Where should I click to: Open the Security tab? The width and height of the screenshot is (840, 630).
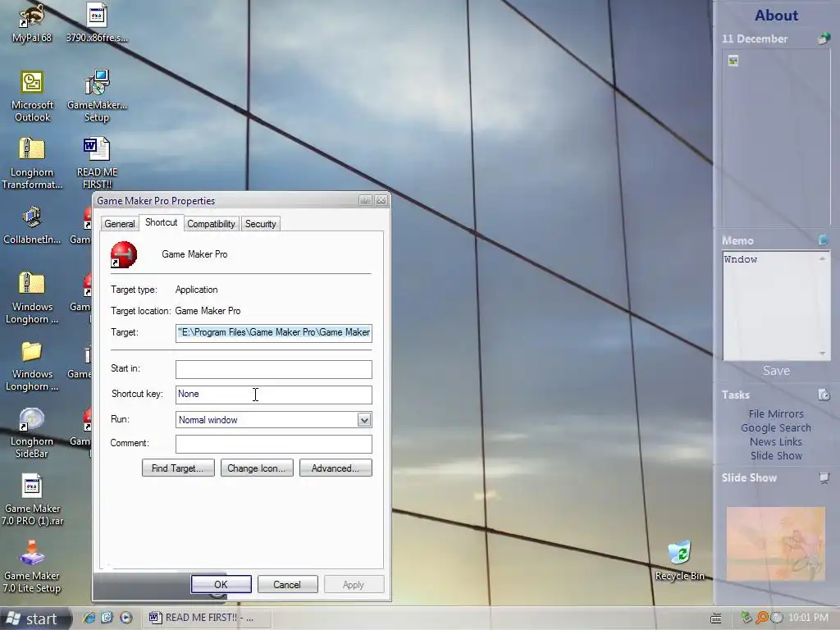(x=260, y=224)
